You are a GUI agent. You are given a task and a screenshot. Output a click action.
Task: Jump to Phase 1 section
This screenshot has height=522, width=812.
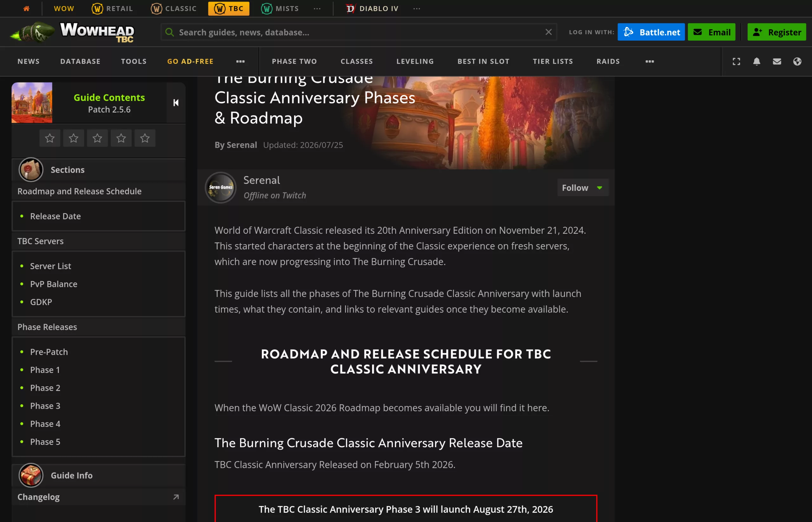(45, 370)
